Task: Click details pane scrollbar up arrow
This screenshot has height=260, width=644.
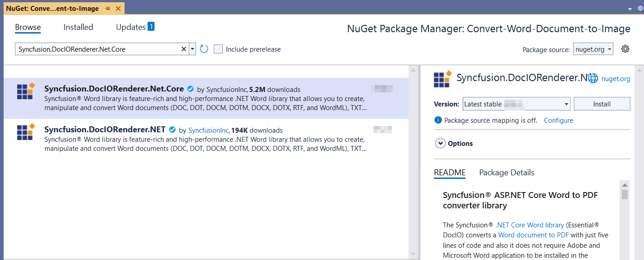Action: pos(639,70)
